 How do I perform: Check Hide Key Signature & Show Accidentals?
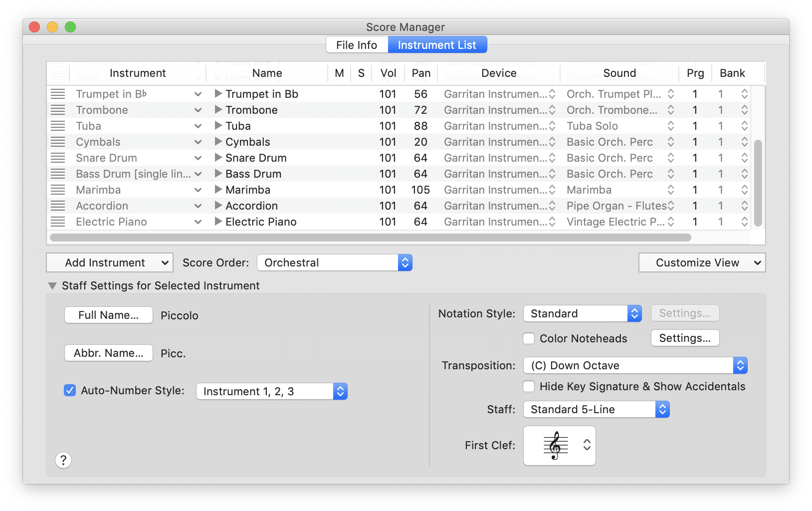(x=529, y=386)
